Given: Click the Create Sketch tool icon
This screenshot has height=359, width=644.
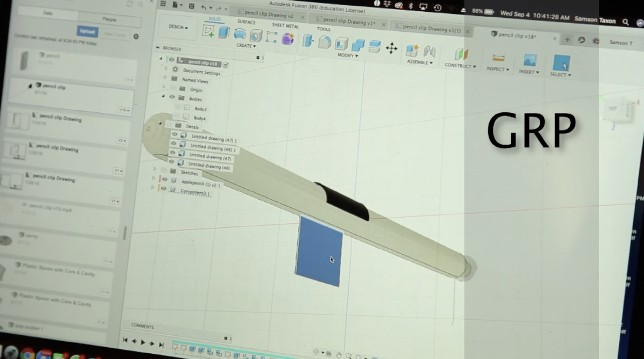Looking at the screenshot, I should tap(208, 31).
